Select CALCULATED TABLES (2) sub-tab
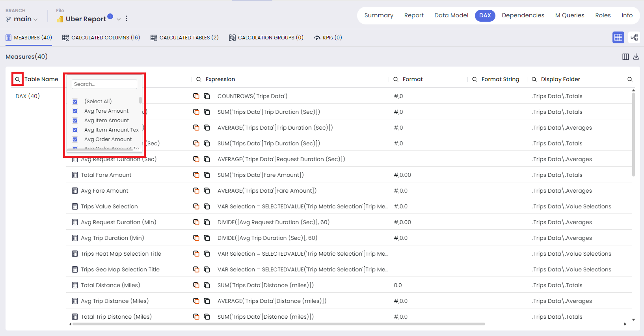Viewport: 644px width, 336px height. [184, 37]
